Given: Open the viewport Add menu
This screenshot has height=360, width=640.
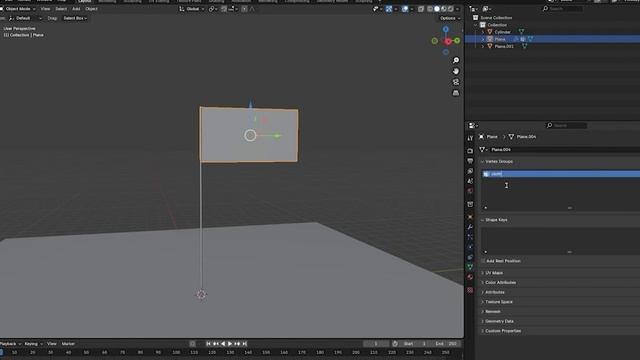Looking at the screenshot, I should 76,9.
